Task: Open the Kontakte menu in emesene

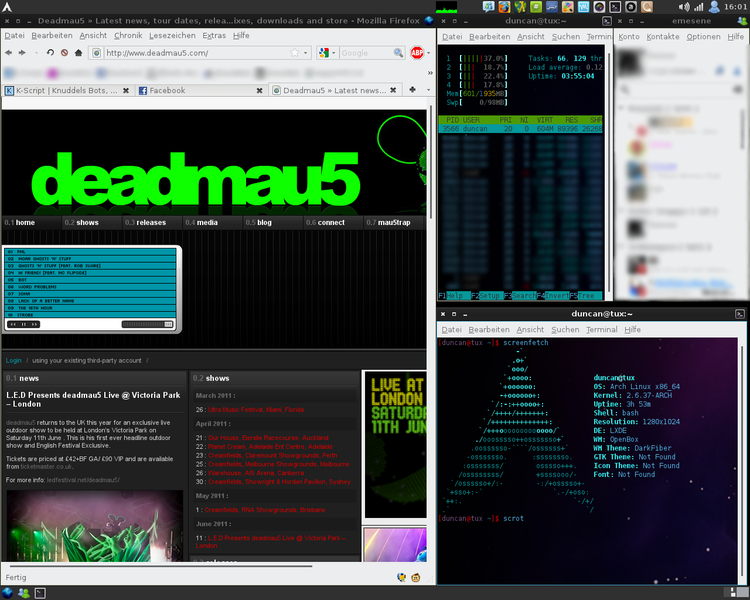Action: point(662,37)
